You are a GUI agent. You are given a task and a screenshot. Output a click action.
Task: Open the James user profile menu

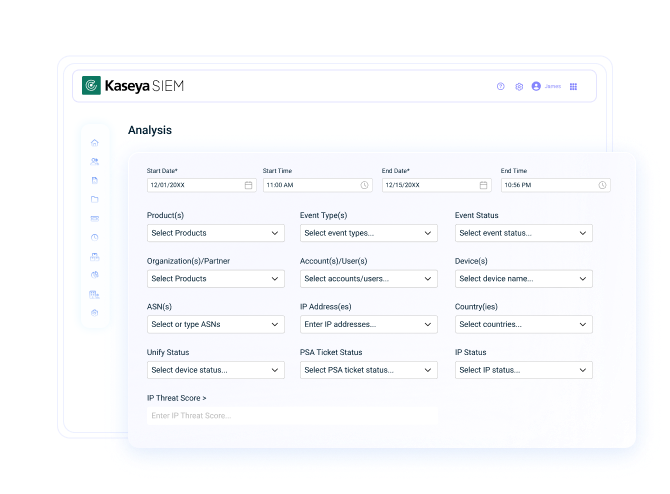pyautogui.click(x=546, y=86)
